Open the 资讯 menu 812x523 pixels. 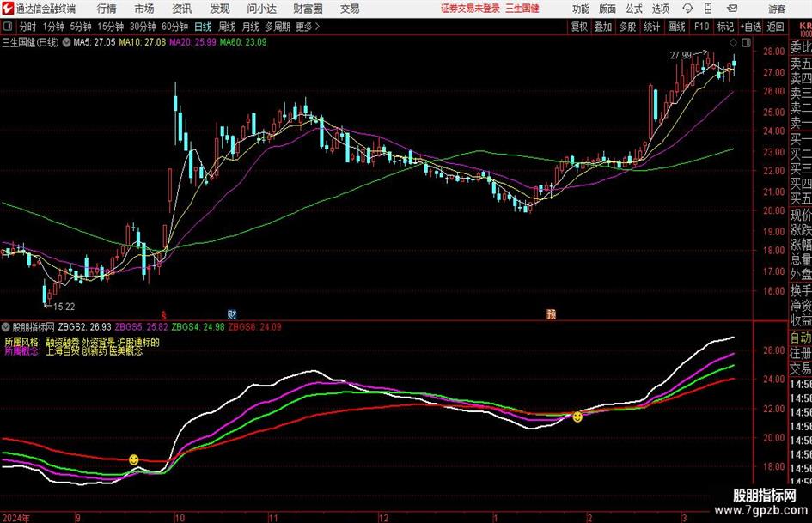coord(182,9)
